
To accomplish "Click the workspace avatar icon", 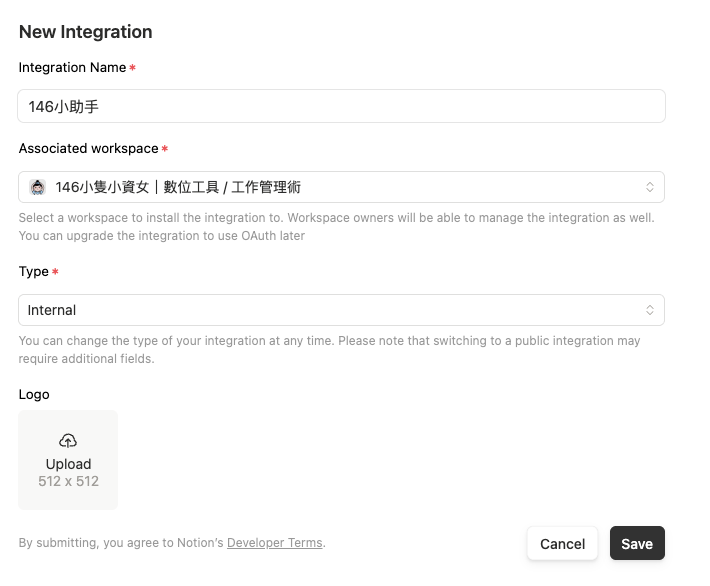I will (x=38, y=187).
